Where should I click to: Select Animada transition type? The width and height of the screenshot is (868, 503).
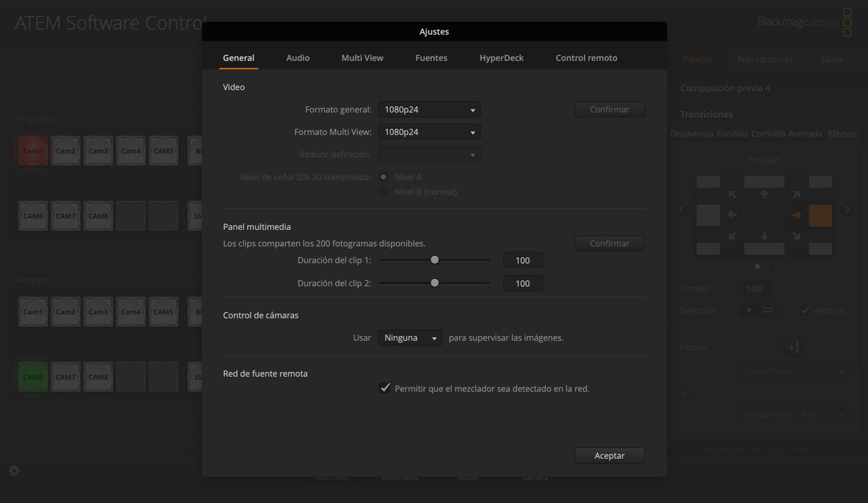coord(805,134)
